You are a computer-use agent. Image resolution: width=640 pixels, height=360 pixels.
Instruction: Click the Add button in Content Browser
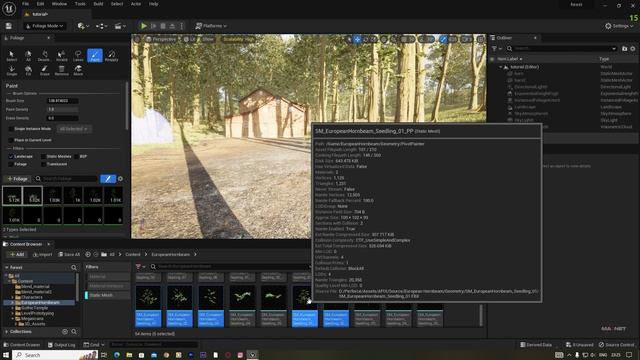coord(17,254)
